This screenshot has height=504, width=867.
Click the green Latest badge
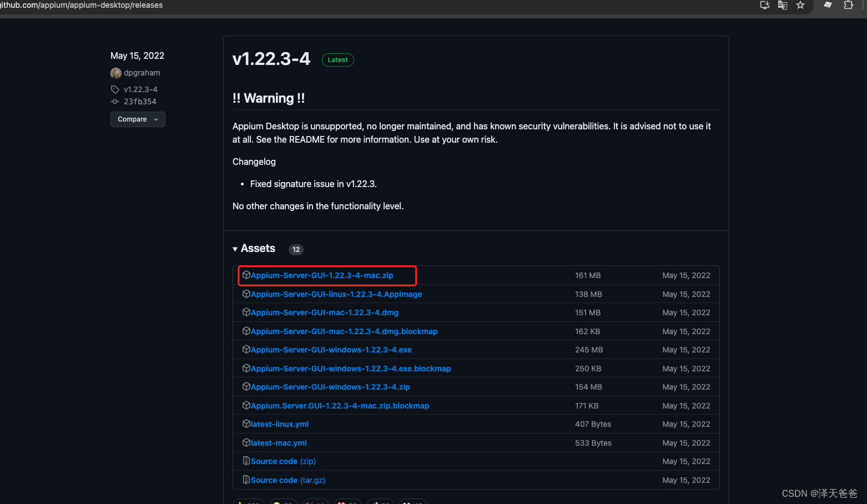(337, 60)
